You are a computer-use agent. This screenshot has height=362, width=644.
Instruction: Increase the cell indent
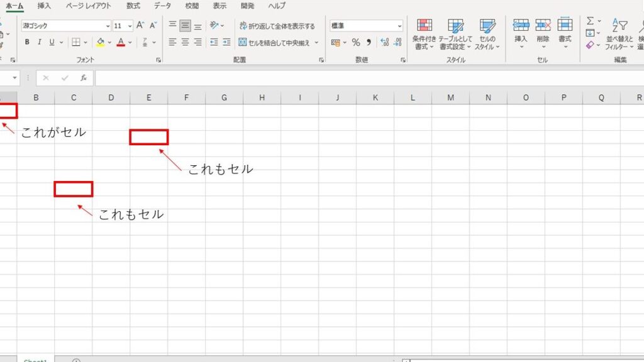(x=226, y=42)
